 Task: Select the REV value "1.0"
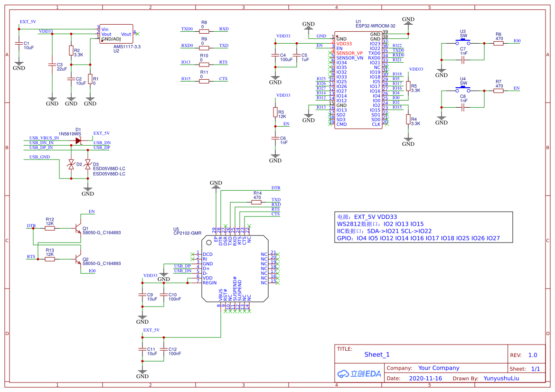(x=533, y=355)
